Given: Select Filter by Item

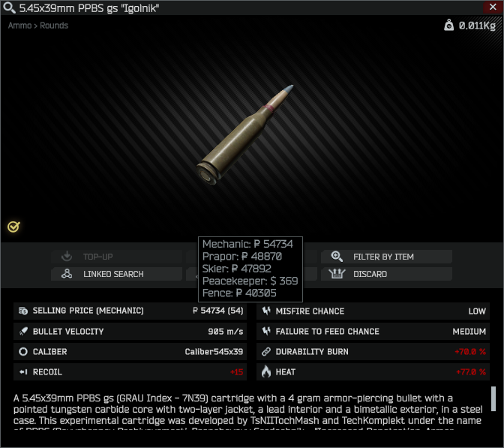Looking at the screenshot, I should (x=386, y=257).
